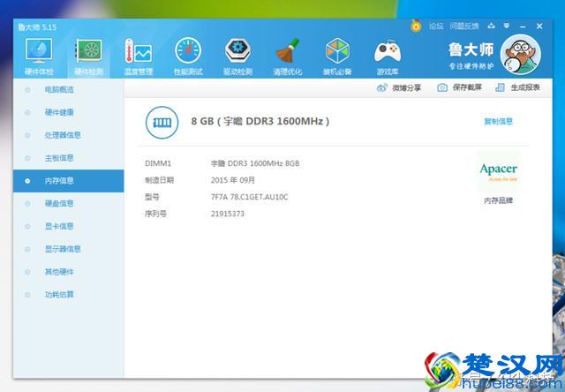Select 其他硬件 in the sidebar

tap(69, 272)
